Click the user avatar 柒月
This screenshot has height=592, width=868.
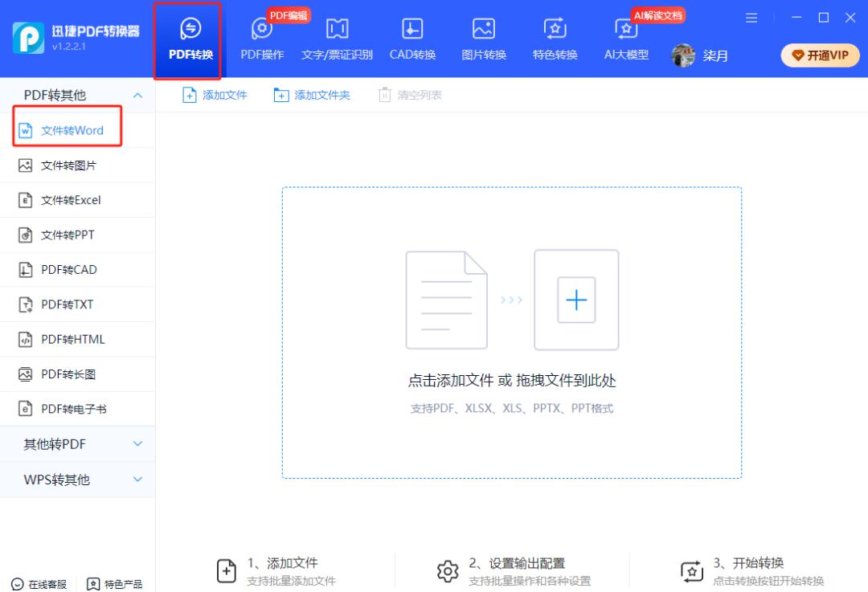click(683, 55)
